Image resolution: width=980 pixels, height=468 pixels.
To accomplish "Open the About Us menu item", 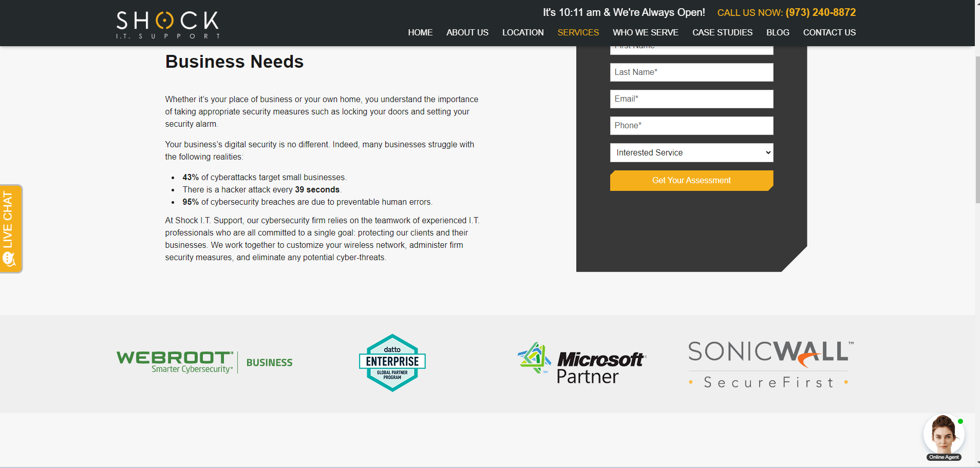I will click(x=467, y=32).
